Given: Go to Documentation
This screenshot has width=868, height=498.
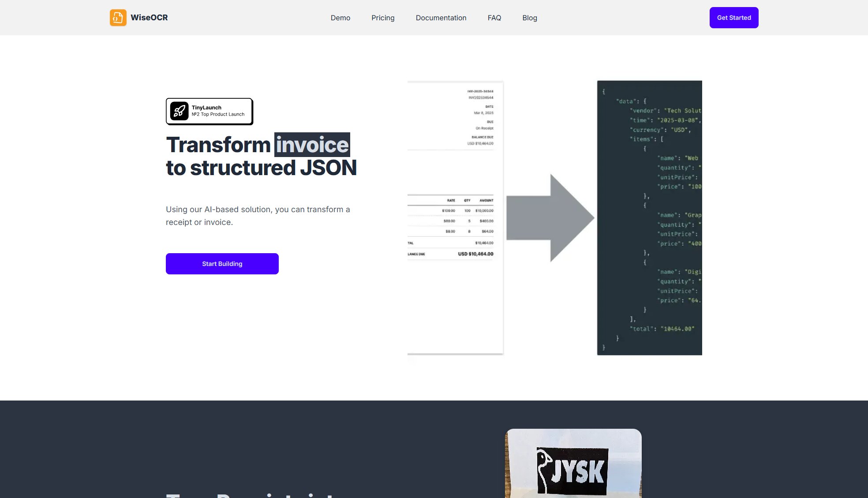Looking at the screenshot, I should click(441, 18).
